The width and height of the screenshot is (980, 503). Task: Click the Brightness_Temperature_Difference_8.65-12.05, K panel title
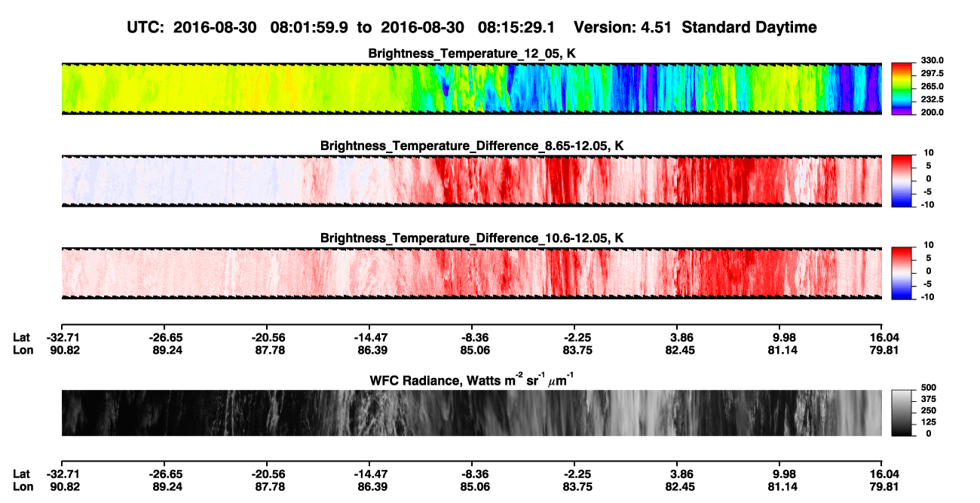(x=472, y=146)
